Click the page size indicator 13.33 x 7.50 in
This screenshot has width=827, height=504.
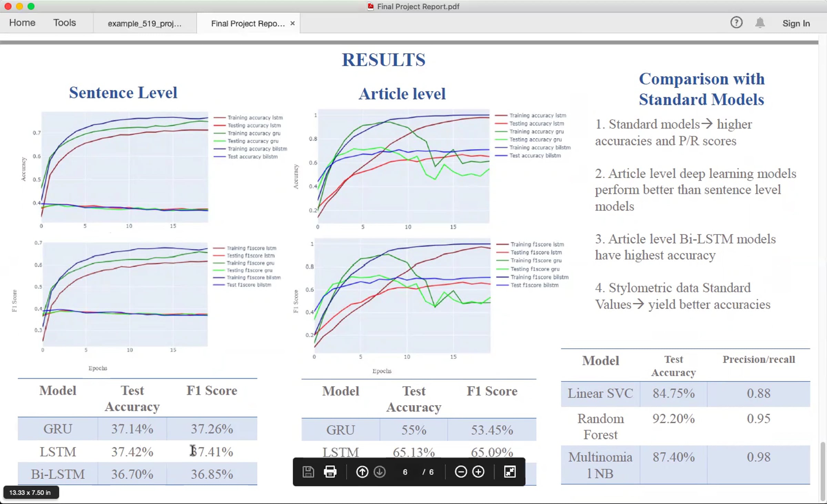(x=30, y=492)
